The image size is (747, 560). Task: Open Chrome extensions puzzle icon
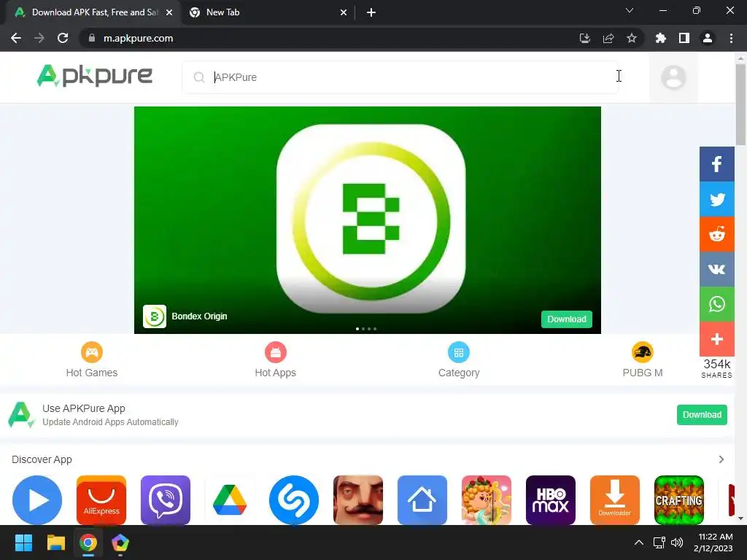pos(660,38)
